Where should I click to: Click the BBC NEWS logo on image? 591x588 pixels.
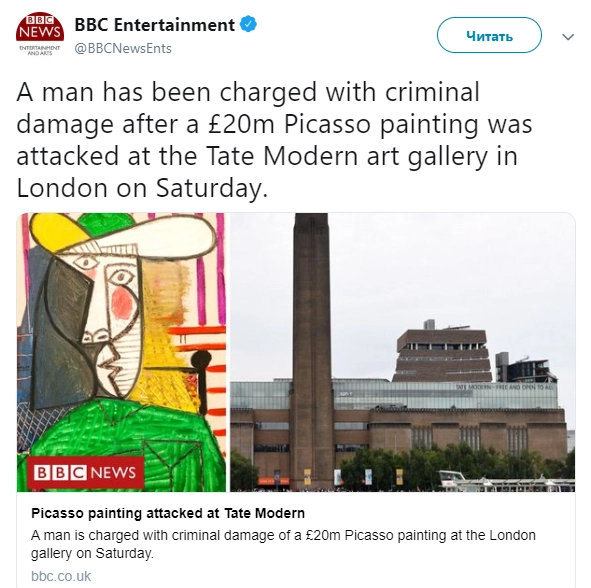pos(85,472)
